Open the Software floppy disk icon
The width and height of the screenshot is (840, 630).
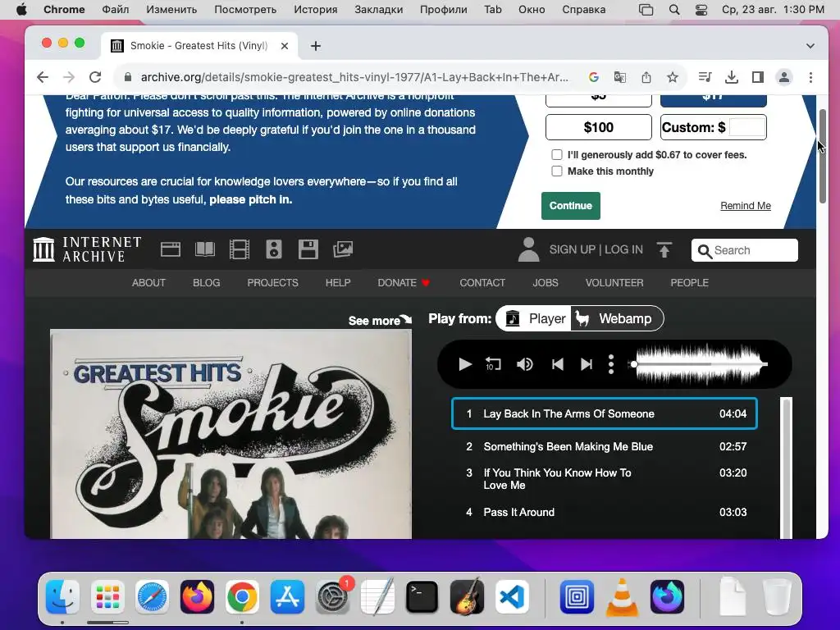click(x=308, y=249)
